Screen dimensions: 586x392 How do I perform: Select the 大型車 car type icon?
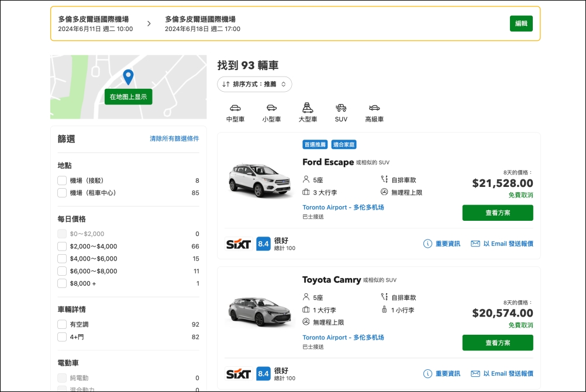[x=308, y=107]
